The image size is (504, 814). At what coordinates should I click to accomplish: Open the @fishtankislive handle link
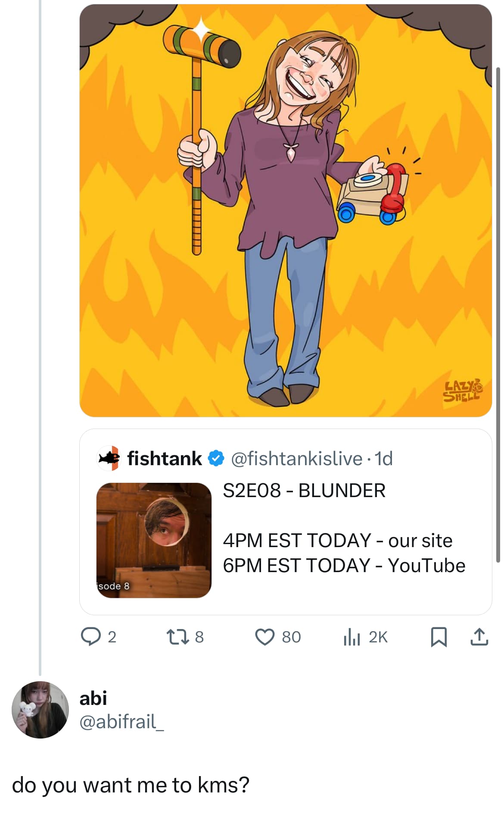click(297, 459)
